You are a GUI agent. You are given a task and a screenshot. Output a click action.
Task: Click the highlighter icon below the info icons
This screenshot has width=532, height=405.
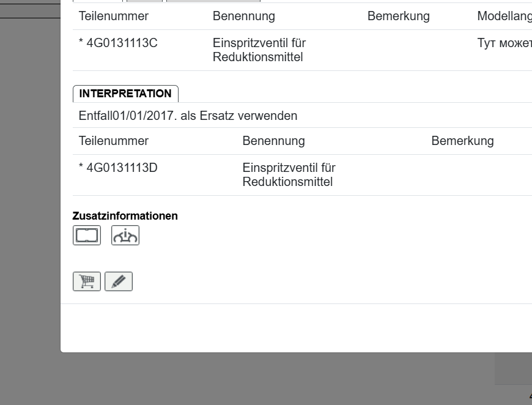(119, 281)
